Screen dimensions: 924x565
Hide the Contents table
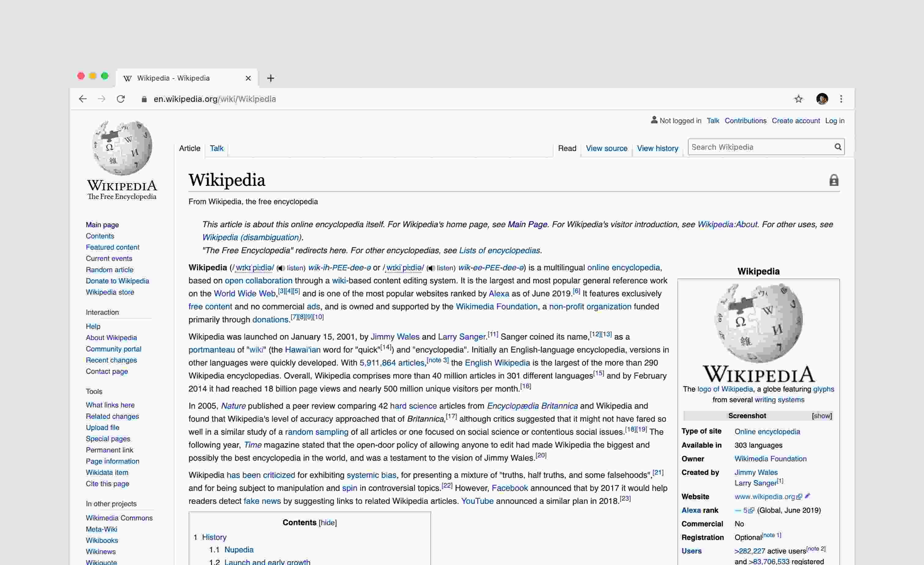(327, 523)
